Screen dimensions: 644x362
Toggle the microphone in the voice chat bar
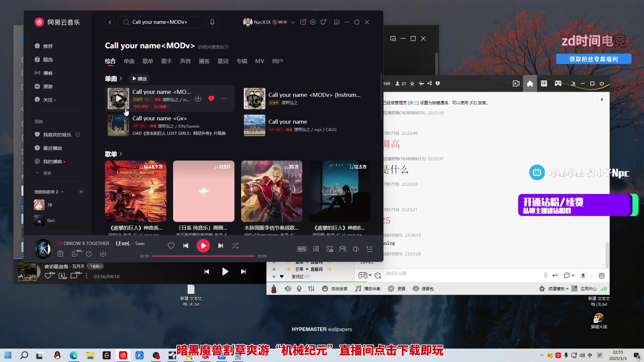click(x=299, y=289)
